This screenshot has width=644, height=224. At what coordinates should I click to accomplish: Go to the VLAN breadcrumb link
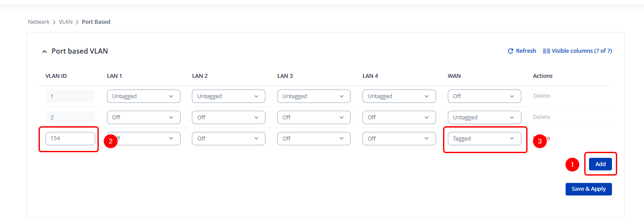tap(66, 22)
